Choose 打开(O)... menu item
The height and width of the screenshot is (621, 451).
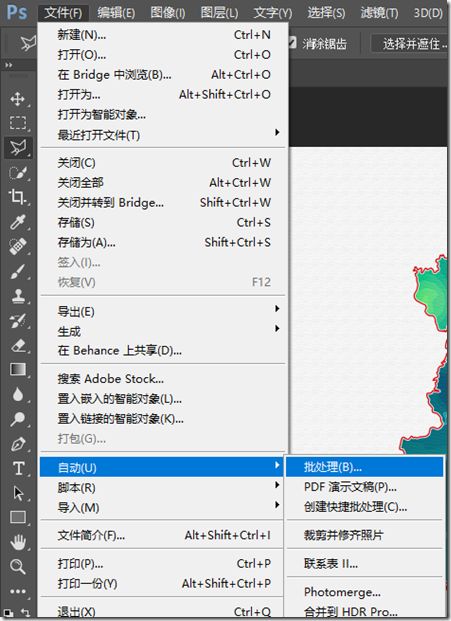coord(162,55)
